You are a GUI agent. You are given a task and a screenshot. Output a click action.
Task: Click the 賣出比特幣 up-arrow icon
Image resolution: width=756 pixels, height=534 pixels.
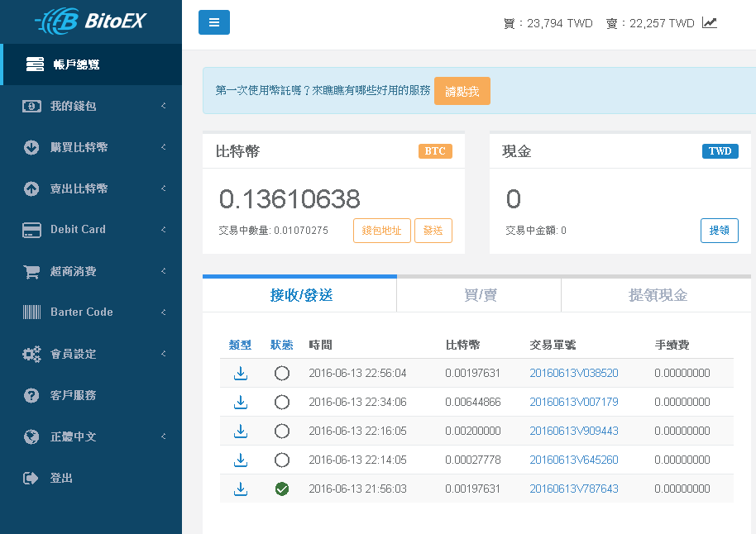(x=31, y=188)
